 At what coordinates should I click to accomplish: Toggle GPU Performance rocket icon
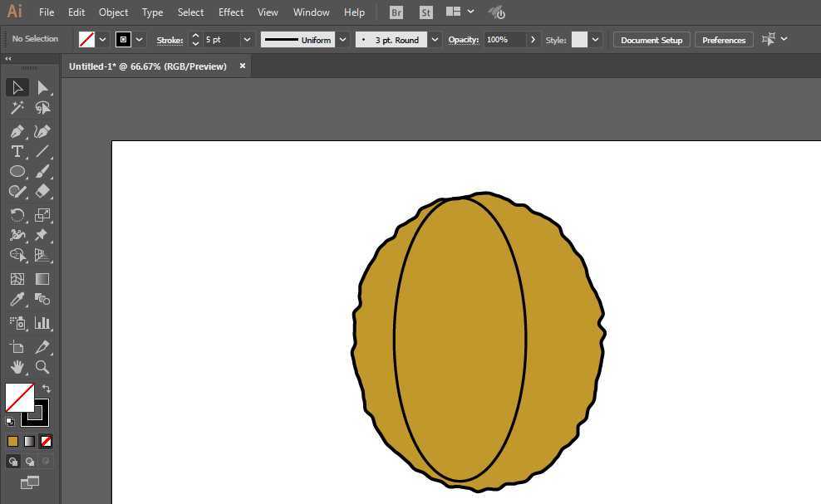(x=496, y=12)
